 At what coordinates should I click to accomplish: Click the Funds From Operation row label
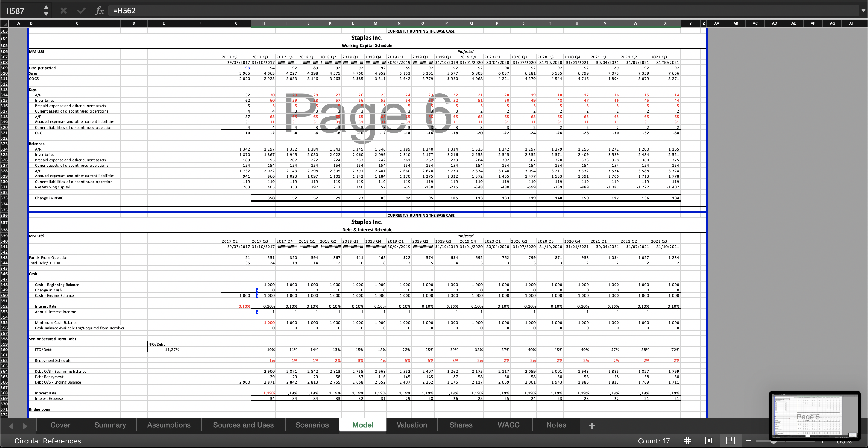[49, 257]
